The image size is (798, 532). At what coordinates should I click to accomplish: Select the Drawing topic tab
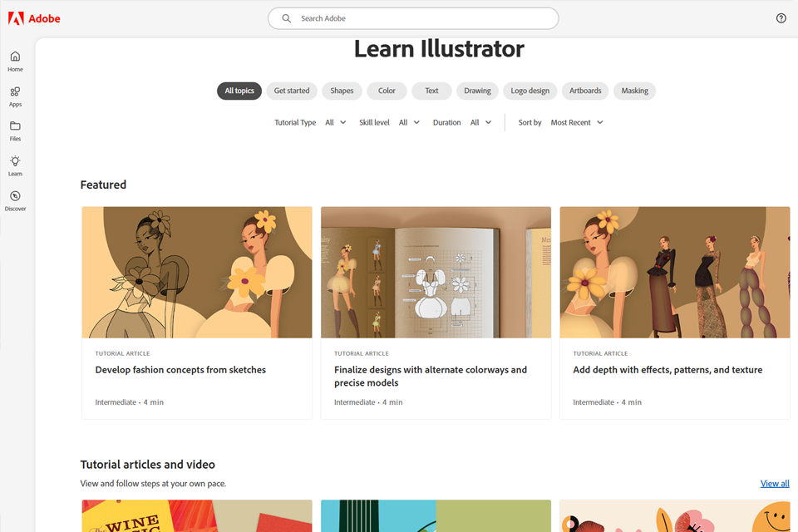click(x=477, y=91)
